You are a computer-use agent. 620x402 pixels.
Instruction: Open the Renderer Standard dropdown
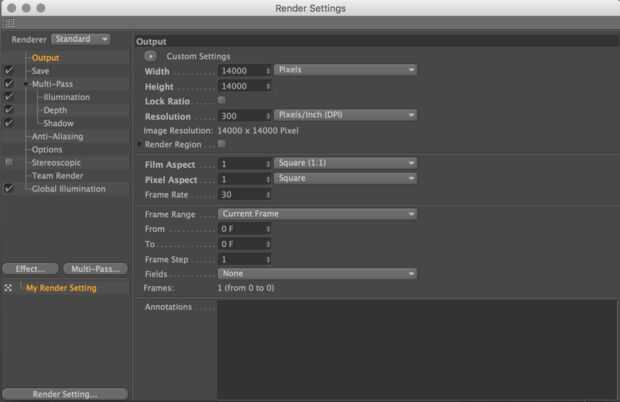click(x=81, y=39)
